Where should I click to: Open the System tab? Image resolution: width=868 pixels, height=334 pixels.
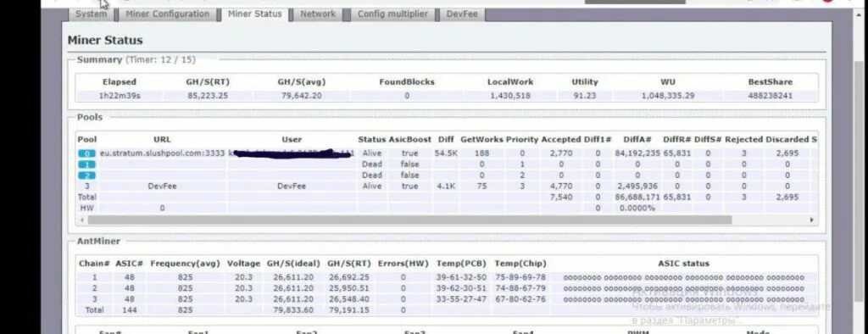(92, 14)
